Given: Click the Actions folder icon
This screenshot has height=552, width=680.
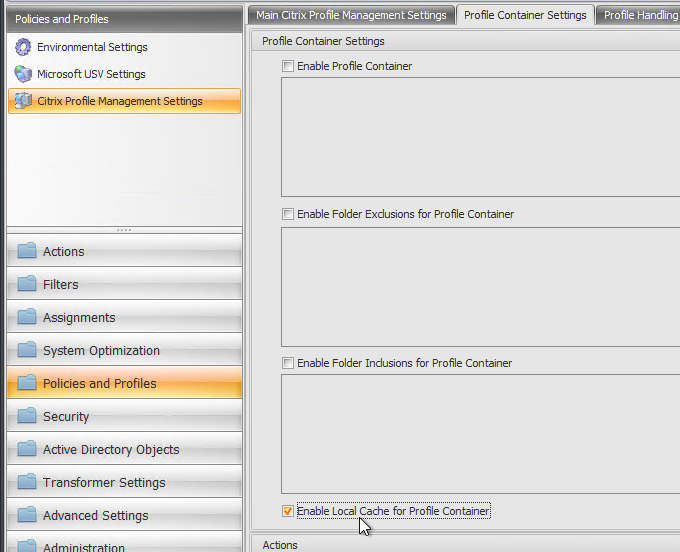Looking at the screenshot, I should [27, 251].
